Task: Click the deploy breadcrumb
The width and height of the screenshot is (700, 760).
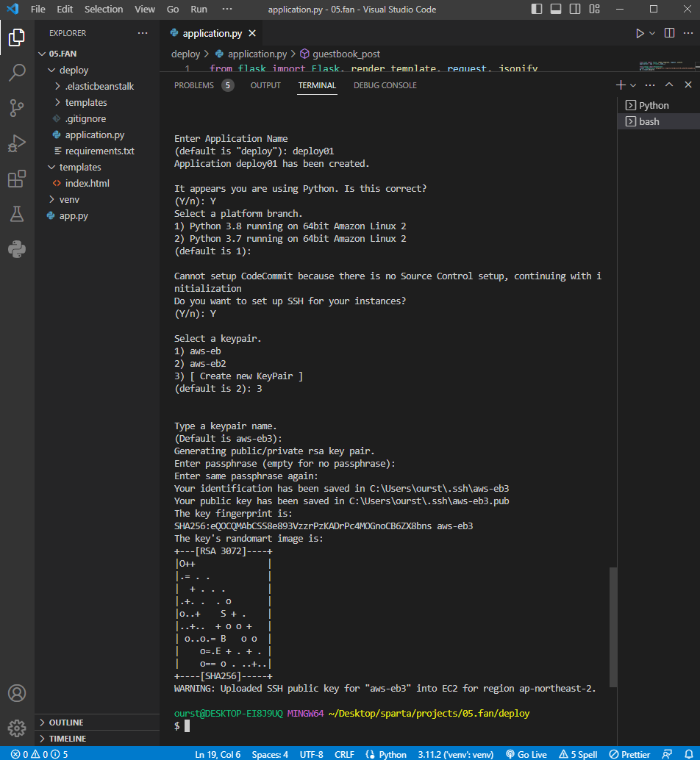Action: pos(185,54)
